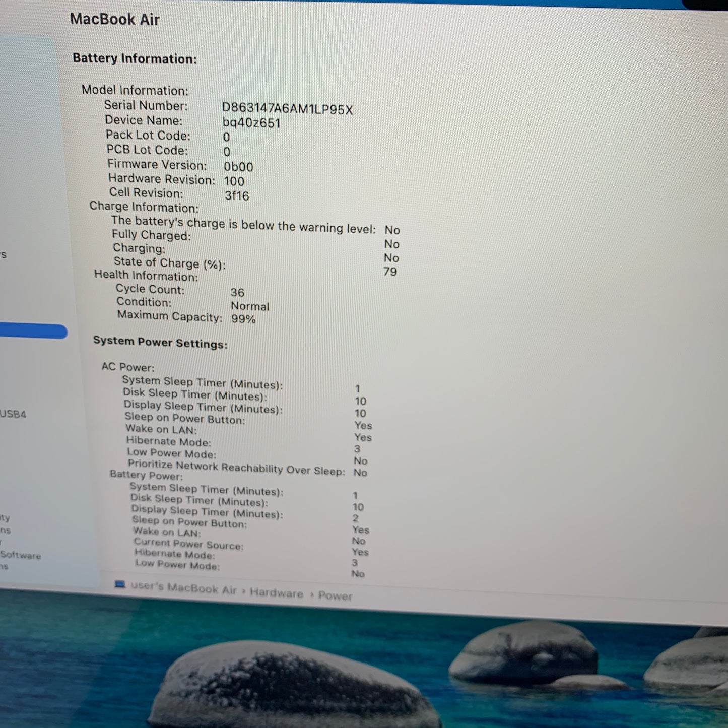The width and height of the screenshot is (728, 728).
Task: Click AC Power "Disk Sleep Timer (Minutes):" label
Action: click(195, 394)
